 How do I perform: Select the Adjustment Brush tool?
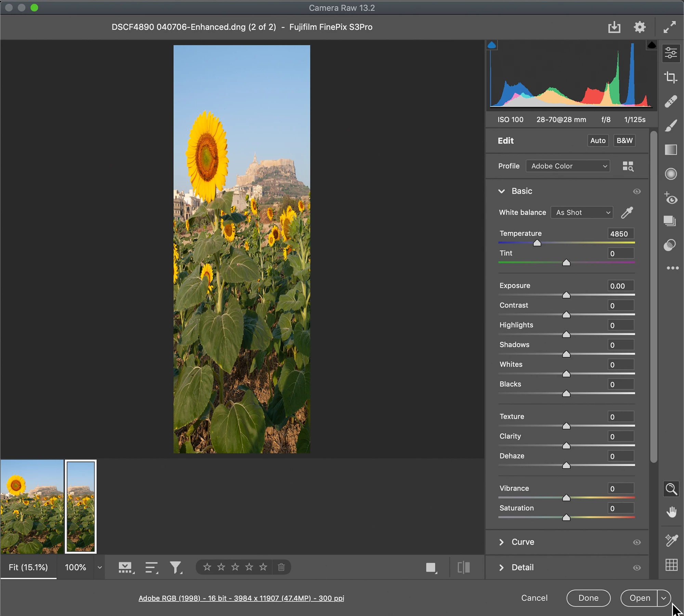[671, 126]
